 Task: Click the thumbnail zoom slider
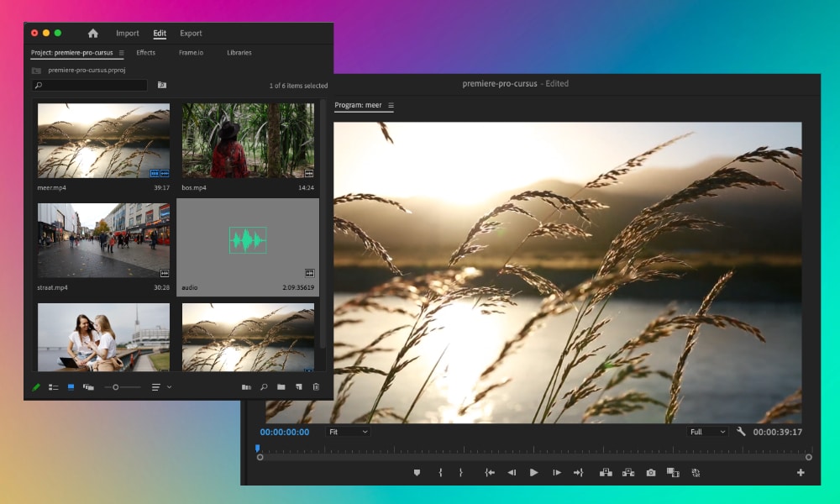[x=116, y=387]
